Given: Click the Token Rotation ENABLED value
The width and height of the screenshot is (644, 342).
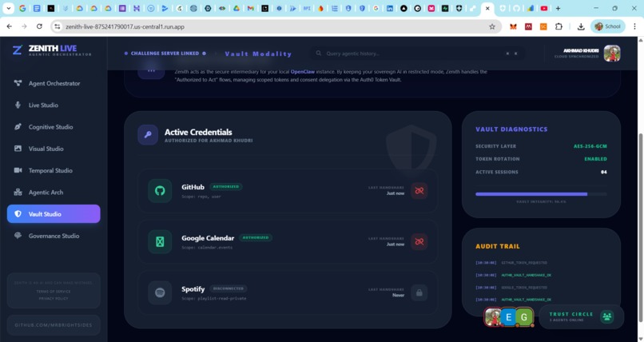Looking at the screenshot, I should [595, 159].
